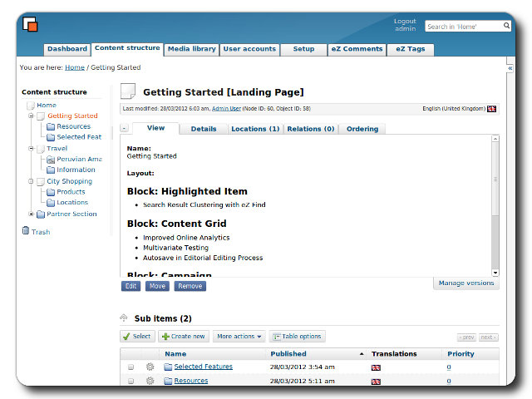532x399 pixels.
Task: Click the Create new button
Action: point(183,337)
